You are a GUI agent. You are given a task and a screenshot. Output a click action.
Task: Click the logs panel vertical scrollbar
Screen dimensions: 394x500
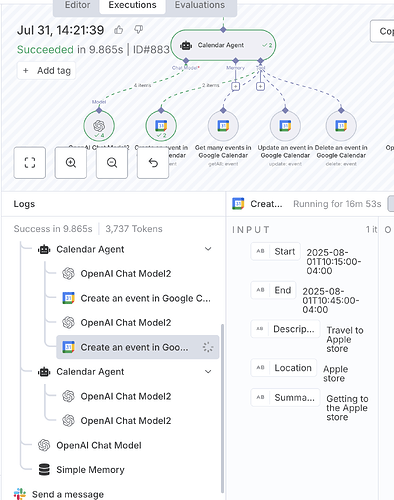pyautogui.click(x=222, y=408)
